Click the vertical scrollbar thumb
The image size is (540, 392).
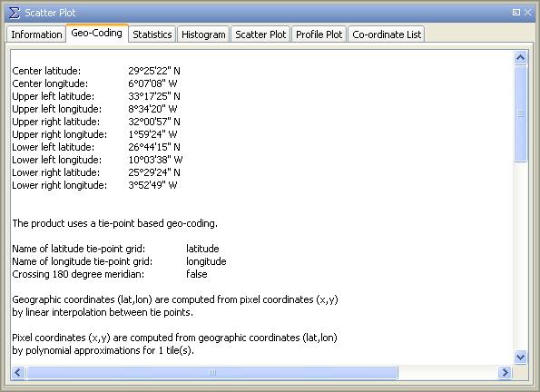pyautogui.click(x=520, y=113)
